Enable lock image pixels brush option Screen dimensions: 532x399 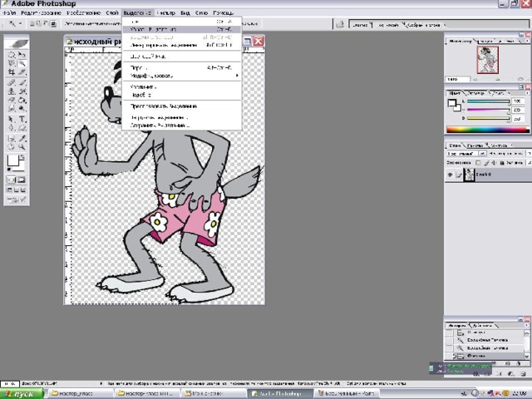(x=486, y=163)
